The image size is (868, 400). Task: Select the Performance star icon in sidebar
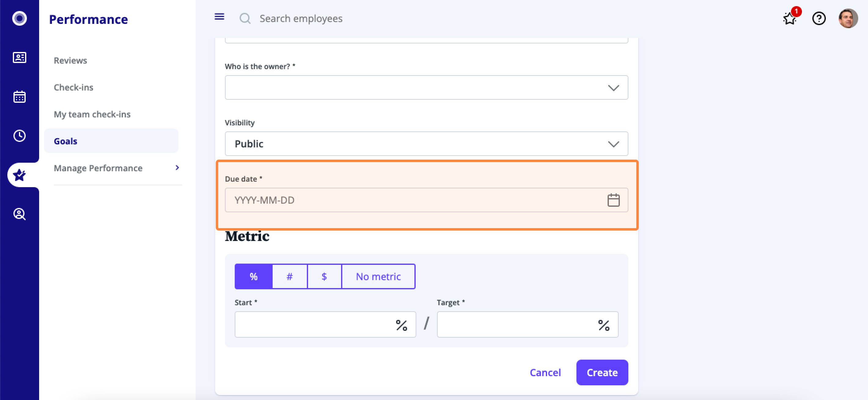click(19, 175)
